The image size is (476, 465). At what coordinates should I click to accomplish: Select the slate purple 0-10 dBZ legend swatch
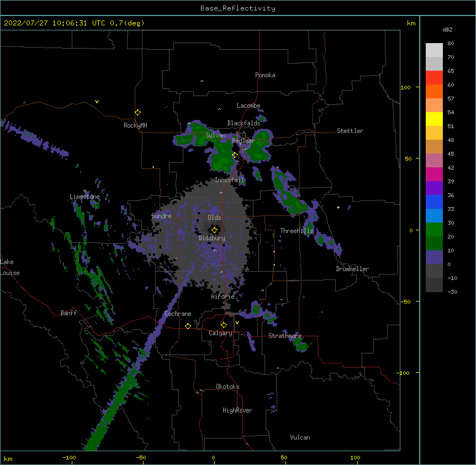(434, 257)
